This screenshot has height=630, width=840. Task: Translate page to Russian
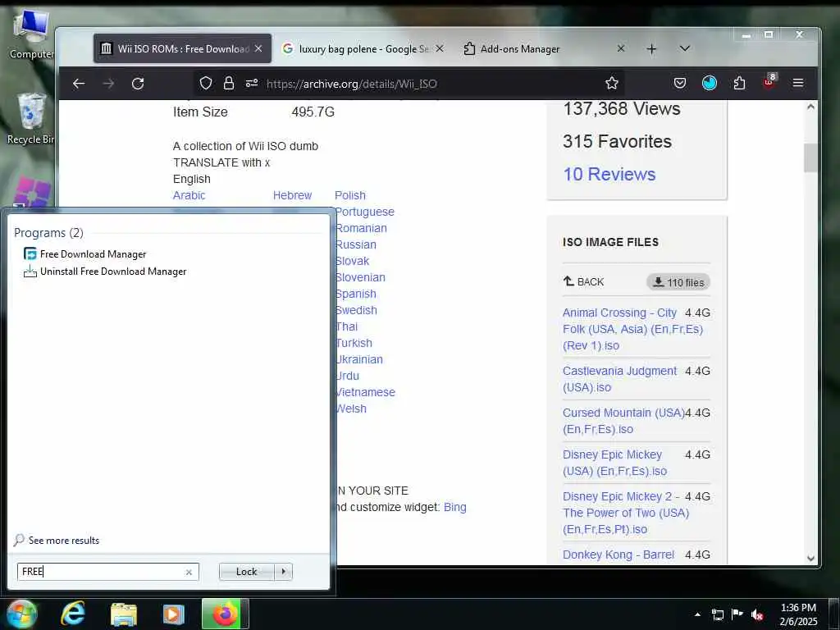tap(356, 244)
